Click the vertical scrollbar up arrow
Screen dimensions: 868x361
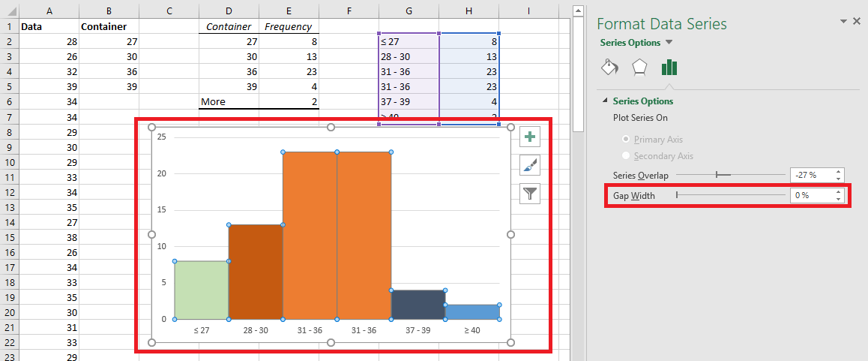578,10
